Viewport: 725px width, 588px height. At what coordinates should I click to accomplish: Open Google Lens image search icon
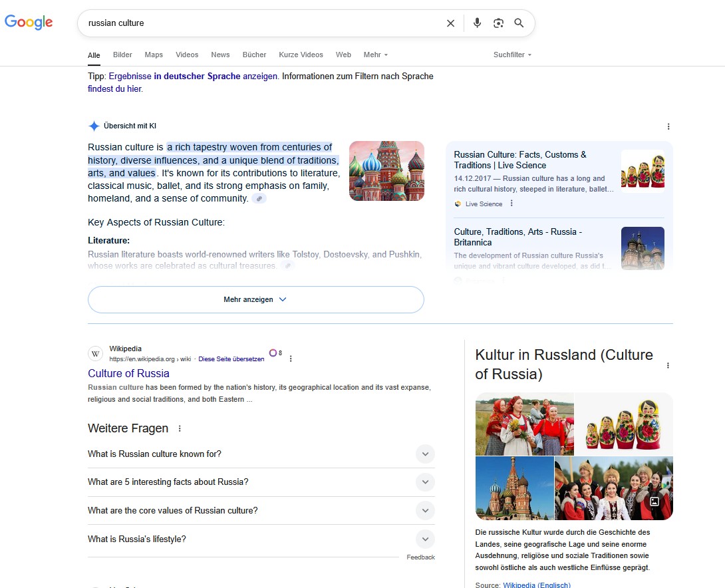pyautogui.click(x=498, y=23)
